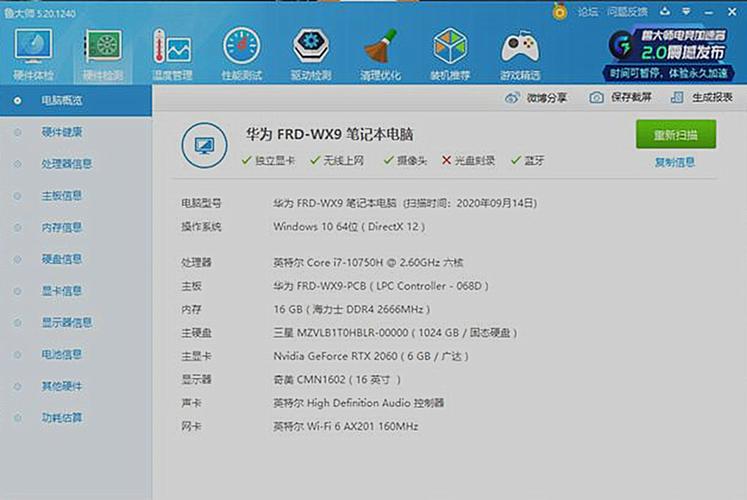Open the 装机推荐 recommended software icon
Viewport: 747px width, 500px height.
coord(450,54)
